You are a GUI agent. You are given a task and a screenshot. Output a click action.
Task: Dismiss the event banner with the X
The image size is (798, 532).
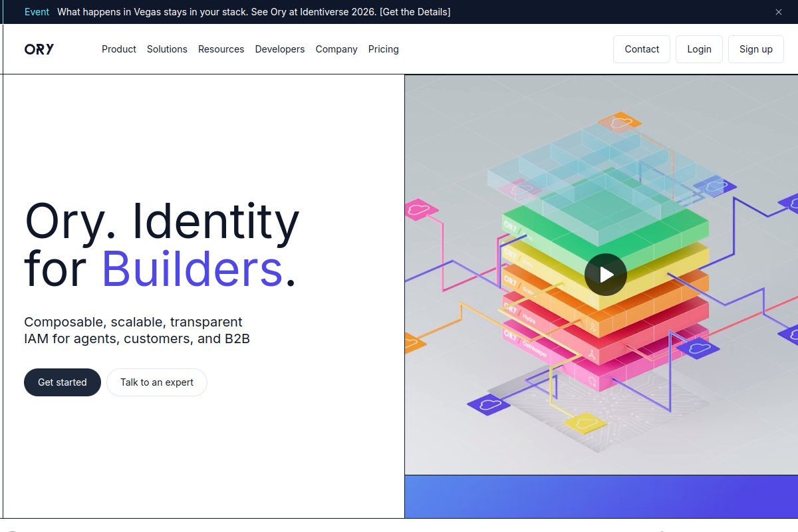[x=779, y=12]
